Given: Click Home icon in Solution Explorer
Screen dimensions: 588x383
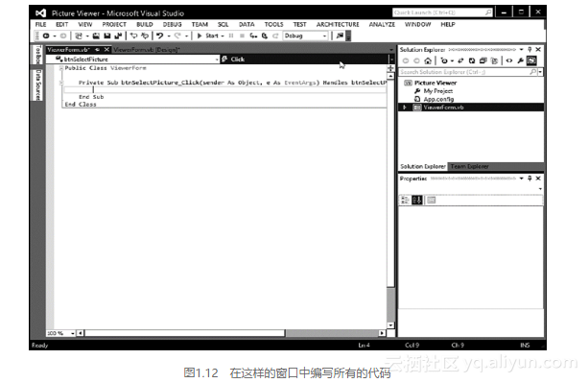Looking at the screenshot, I should click(x=428, y=60).
